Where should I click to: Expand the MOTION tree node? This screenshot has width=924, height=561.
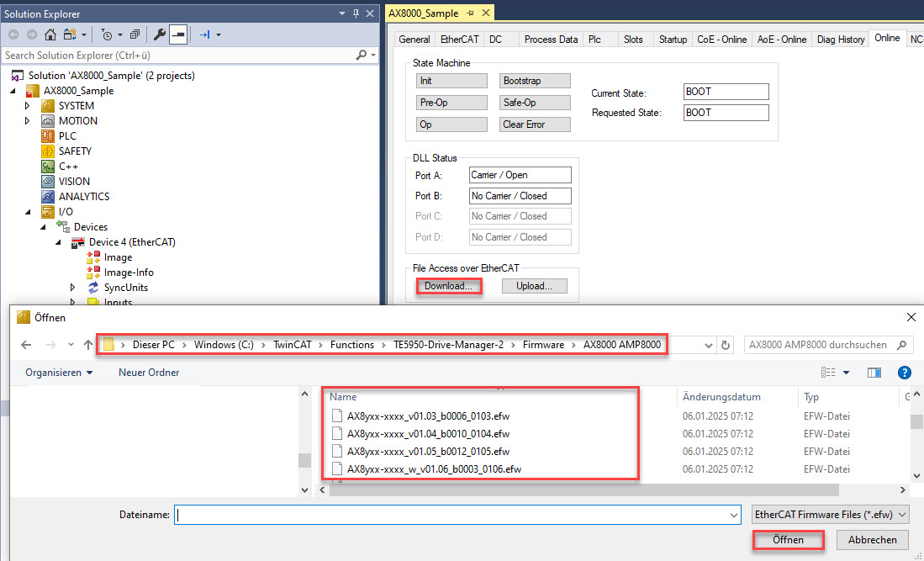27,121
